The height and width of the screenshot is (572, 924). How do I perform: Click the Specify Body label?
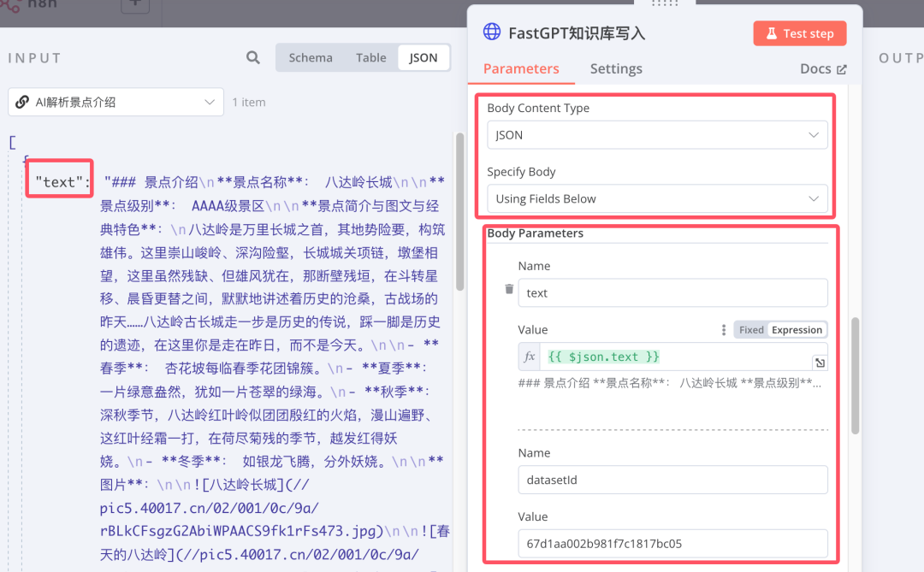click(x=521, y=171)
